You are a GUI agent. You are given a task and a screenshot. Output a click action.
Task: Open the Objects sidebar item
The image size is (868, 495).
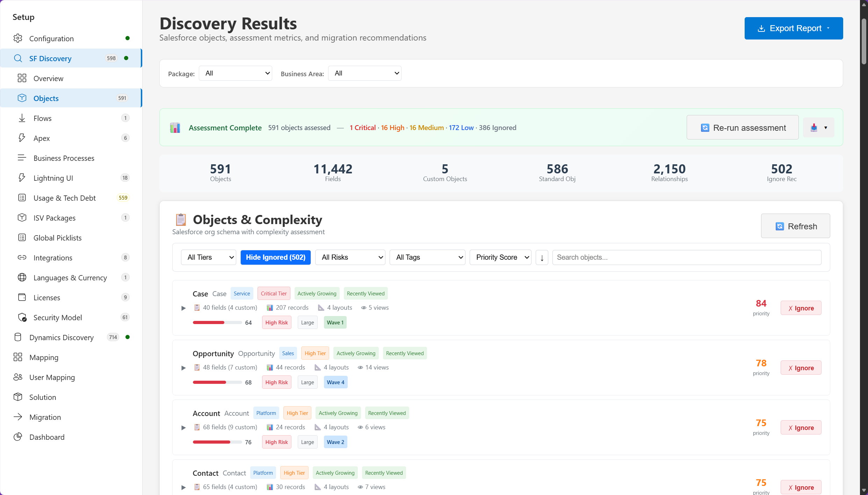coord(71,98)
